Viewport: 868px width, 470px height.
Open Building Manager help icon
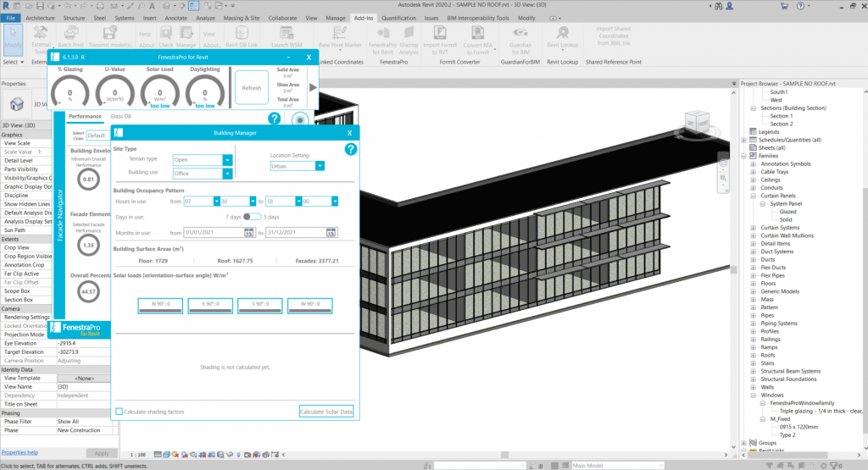350,149
